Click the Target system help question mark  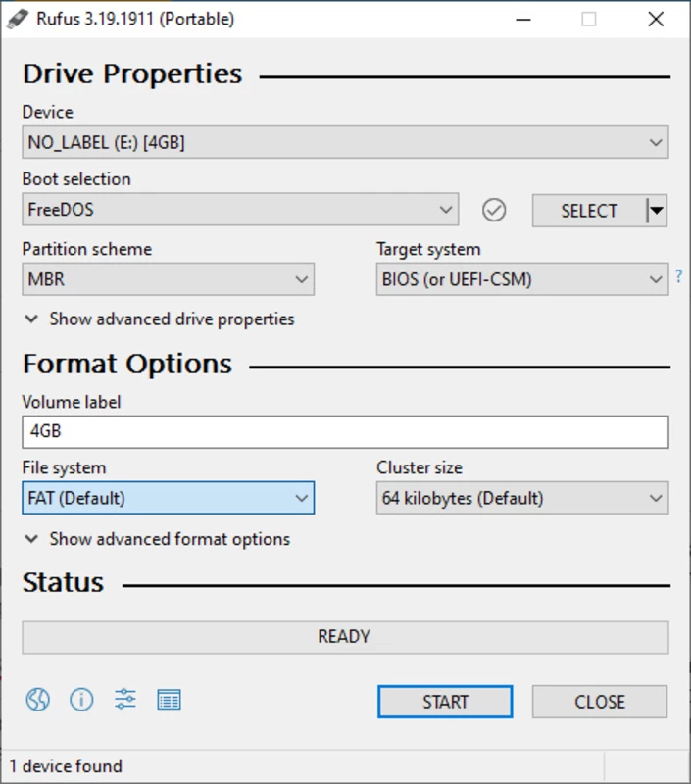(x=679, y=276)
